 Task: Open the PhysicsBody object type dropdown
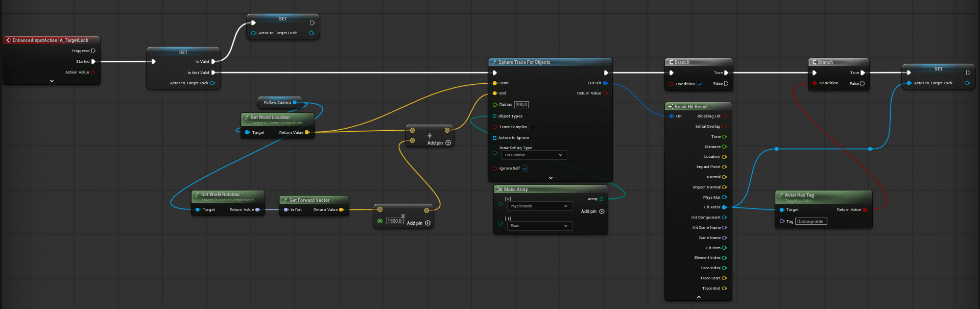540,206
